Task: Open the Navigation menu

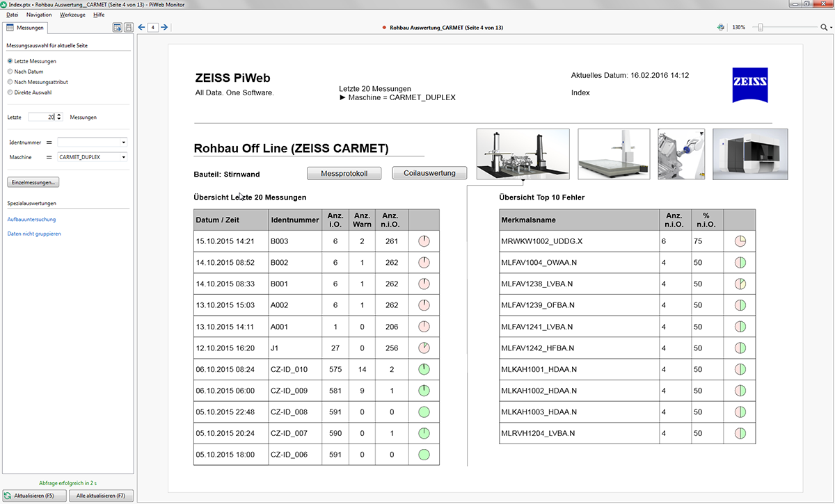Action: (39, 15)
